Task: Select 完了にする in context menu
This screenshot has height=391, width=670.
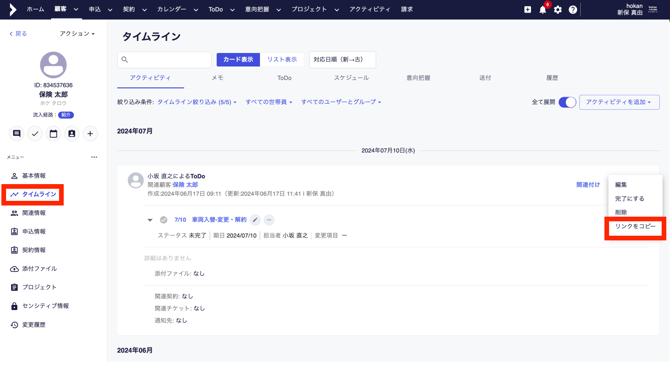Action: pos(630,199)
